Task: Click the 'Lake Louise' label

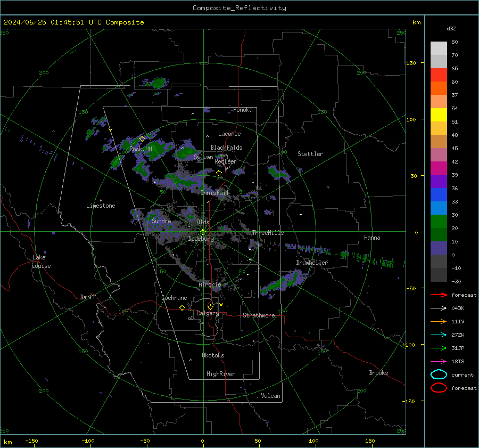Action: [x=41, y=262]
